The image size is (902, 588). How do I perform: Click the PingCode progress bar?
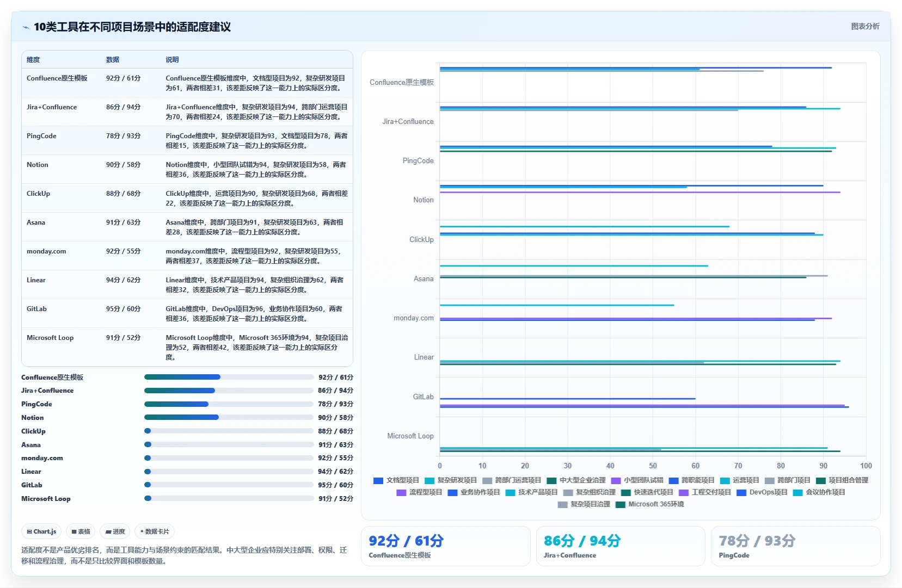coord(229,404)
